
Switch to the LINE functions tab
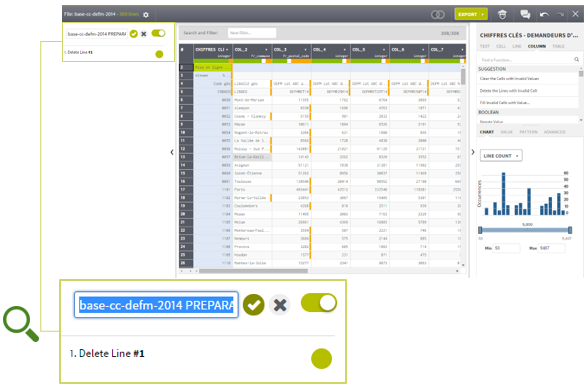517,46
